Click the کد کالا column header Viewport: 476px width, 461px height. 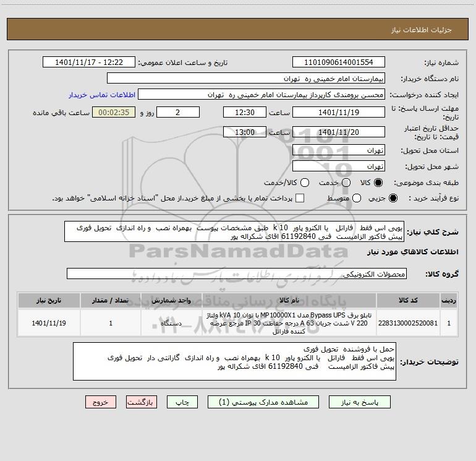tap(408, 300)
